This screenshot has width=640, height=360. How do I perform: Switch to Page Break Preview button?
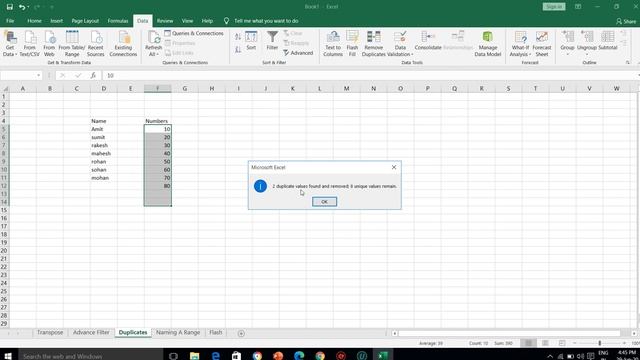[x=562, y=343]
